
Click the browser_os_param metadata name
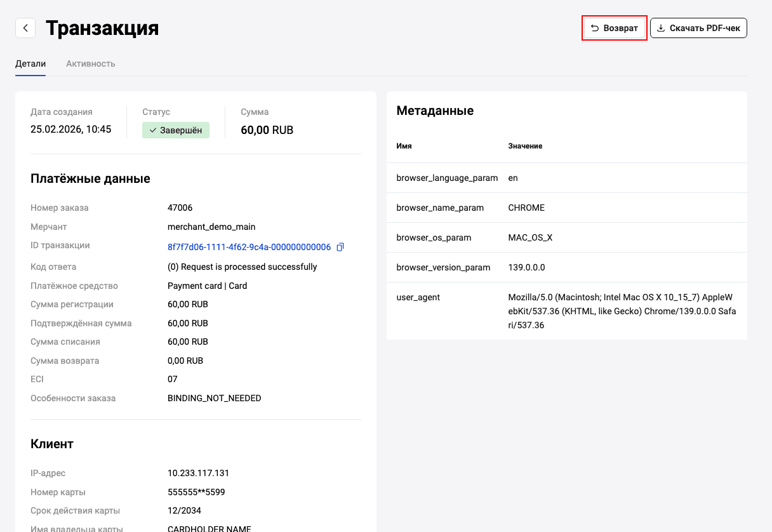point(434,237)
